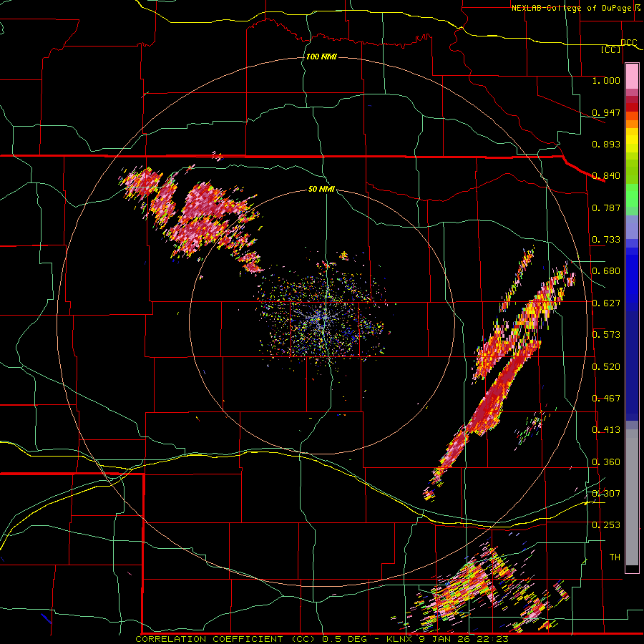The height and width of the screenshot is (644, 644).
Task: Click the 0.413 scale value
Action: (x=606, y=430)
